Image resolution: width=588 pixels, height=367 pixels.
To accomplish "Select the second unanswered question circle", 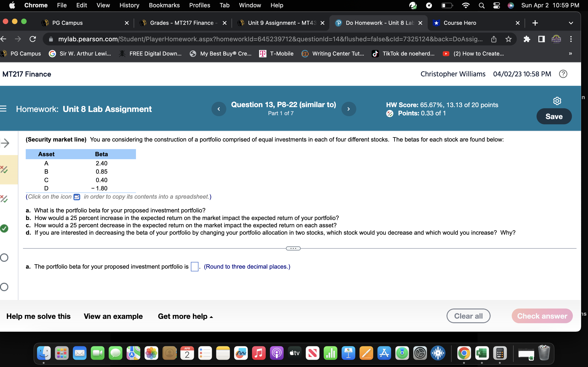I will click(x=4, y=287).
